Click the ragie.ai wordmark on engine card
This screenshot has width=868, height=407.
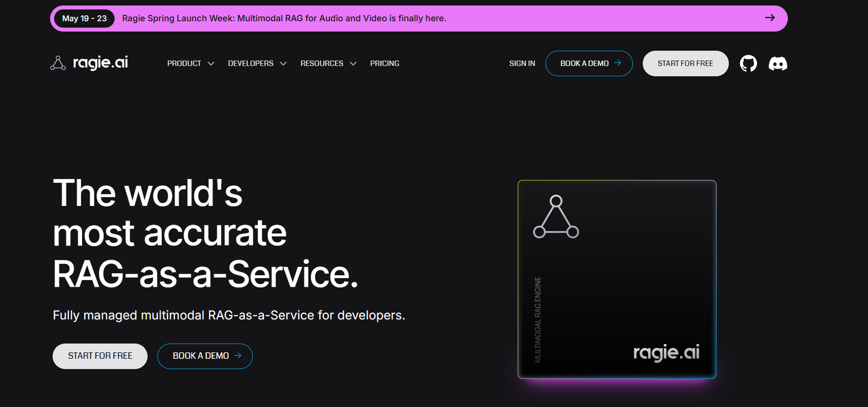(x=666, y=353)
